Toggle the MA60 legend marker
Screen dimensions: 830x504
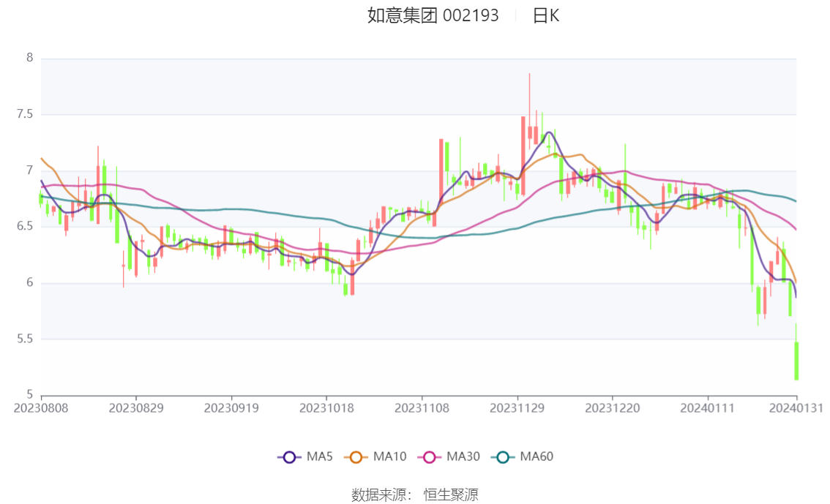(503, 457)
